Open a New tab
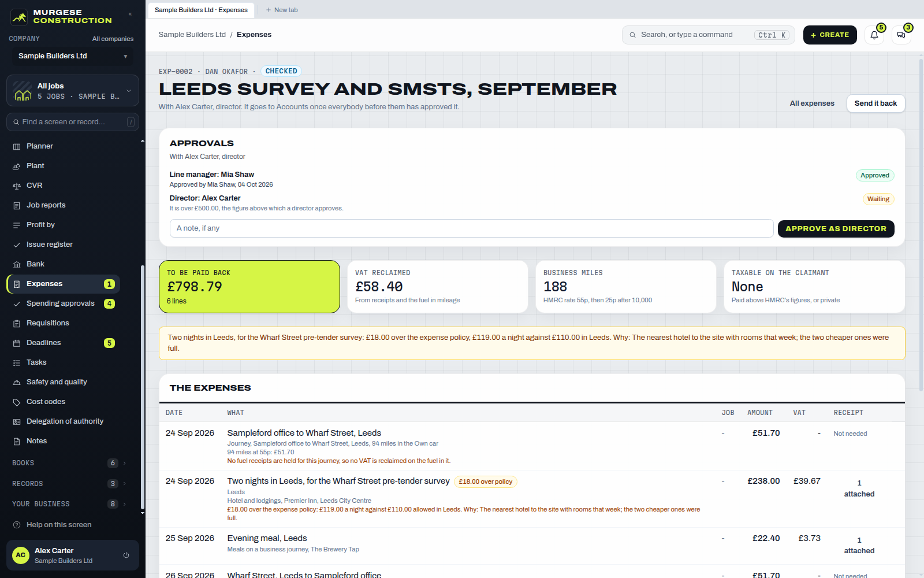 point(282,10)
